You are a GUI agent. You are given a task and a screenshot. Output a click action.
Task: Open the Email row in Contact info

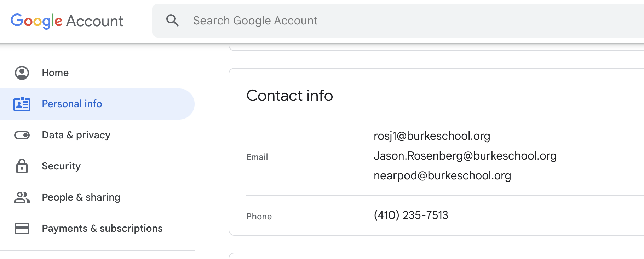445,156
